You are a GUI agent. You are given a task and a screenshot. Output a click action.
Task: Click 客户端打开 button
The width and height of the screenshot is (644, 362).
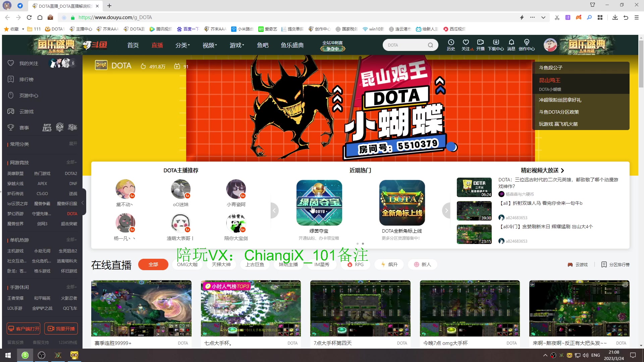(x=23, y=328)
